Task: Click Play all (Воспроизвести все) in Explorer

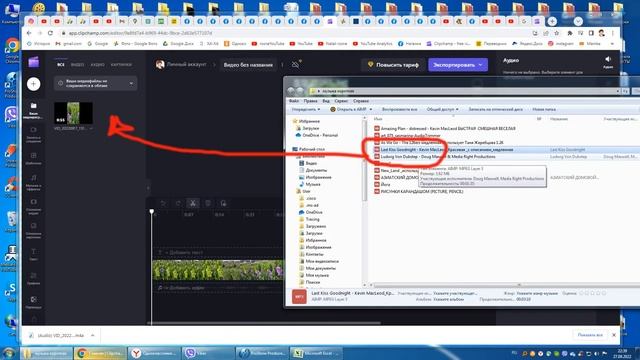Action: click(x=399, y=109)
